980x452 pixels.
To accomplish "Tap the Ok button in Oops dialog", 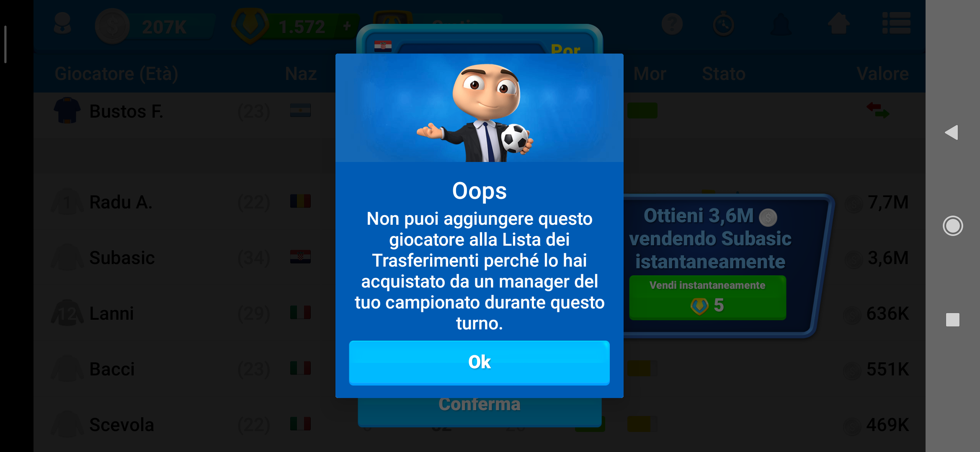I will [x=479, y=362].
